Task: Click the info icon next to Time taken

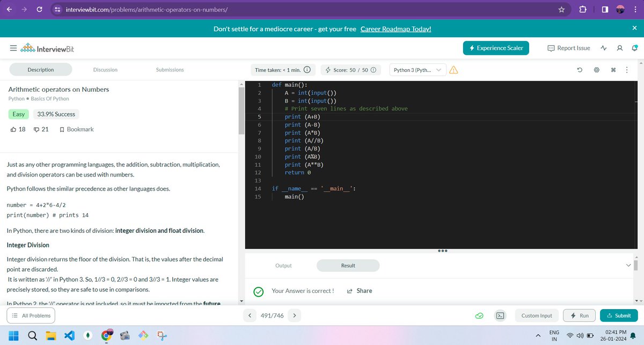Action: click(307, 70)
